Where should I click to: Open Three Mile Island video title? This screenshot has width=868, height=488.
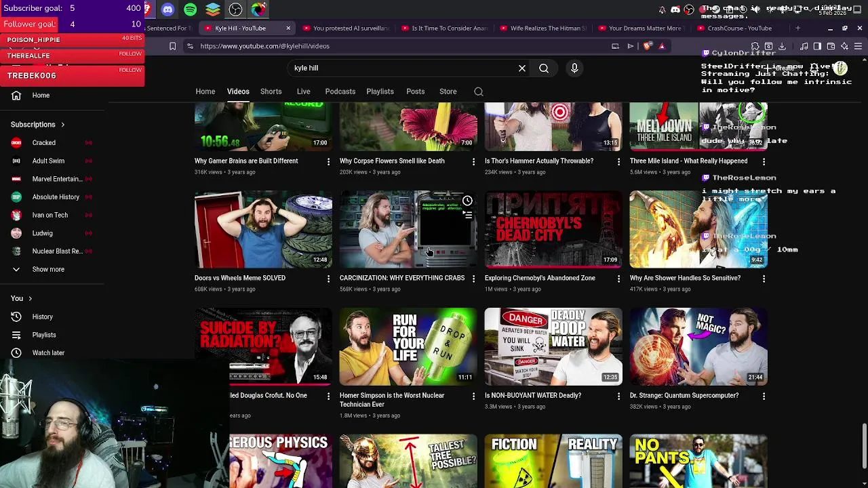(x=688, y=161)
